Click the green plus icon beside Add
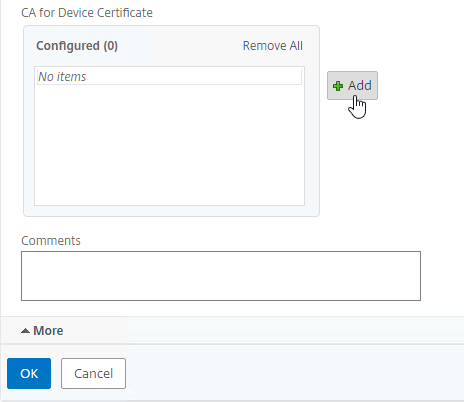 338,86
